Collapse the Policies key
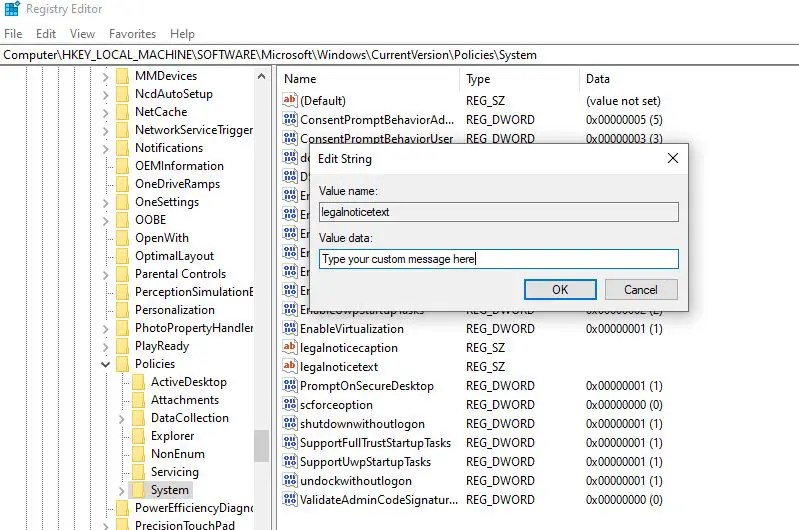Image resolution: width=799 pixels, height=530 pixels. pos(105,364)
